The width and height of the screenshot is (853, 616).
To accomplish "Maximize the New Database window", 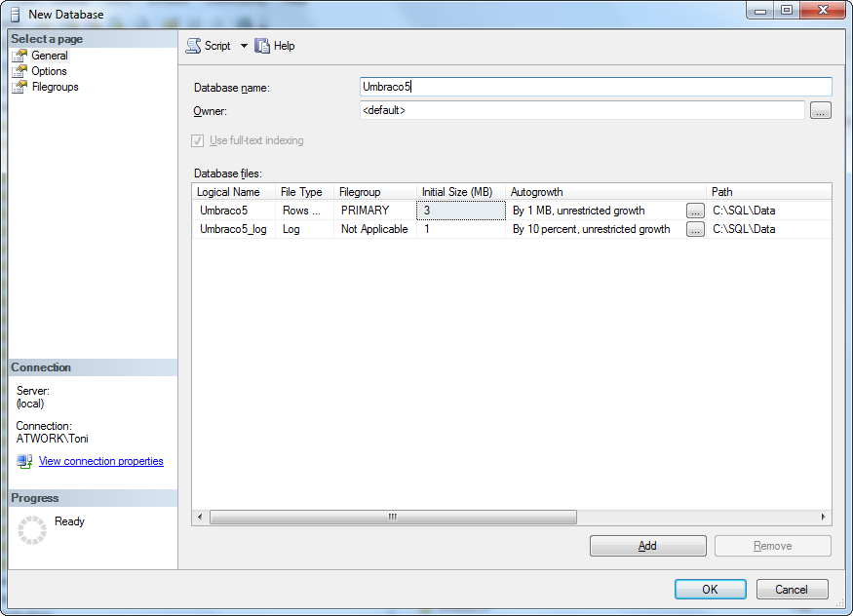I will click(787, 11).
